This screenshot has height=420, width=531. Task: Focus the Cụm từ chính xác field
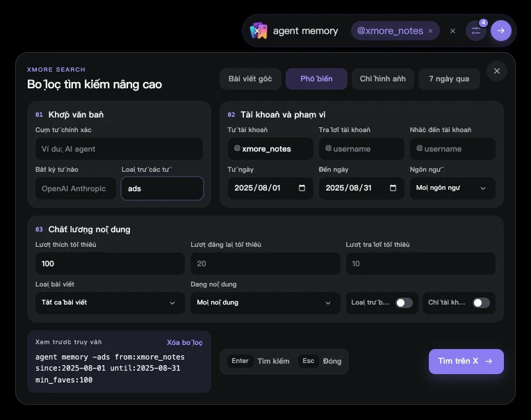pos(120,149)
